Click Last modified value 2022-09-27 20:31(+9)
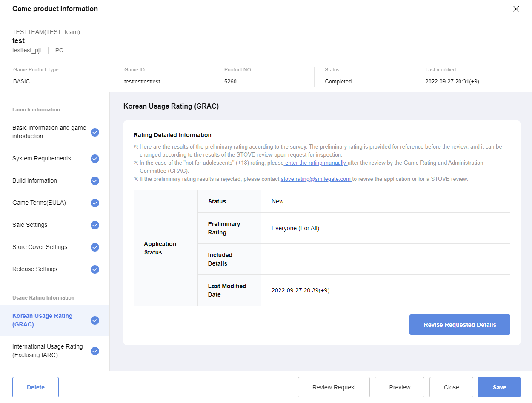Viewport: 532px width, 403px height. (x=452, y=81)
